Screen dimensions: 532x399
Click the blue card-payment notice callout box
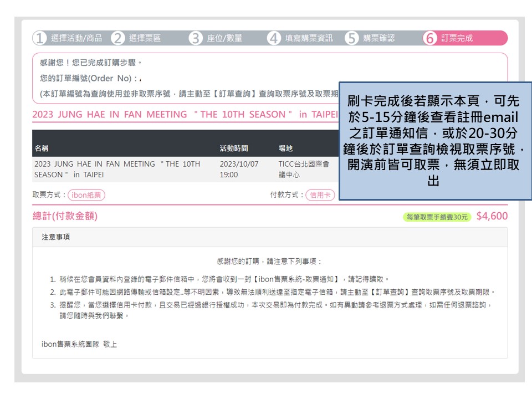pyautogui.click(x=435, y=141)
